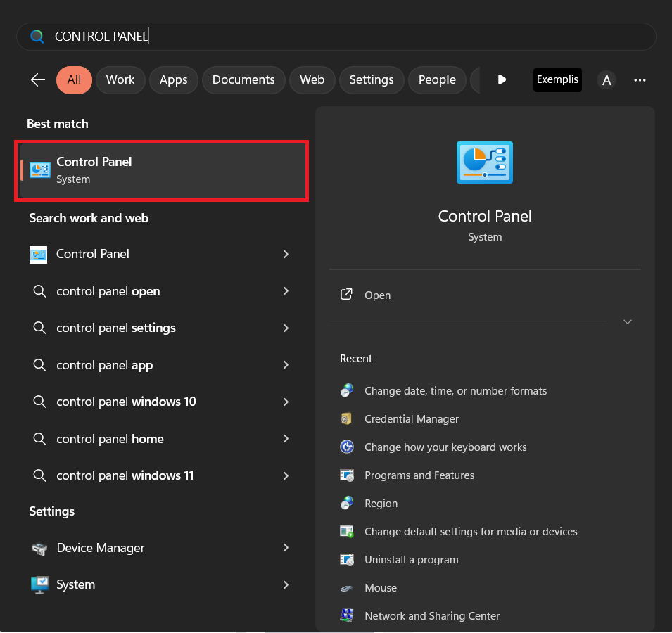Click the Control Panel icon in Best match
Image resolution: width=672 pixels, height=633 pixels.
pos(40,170)
